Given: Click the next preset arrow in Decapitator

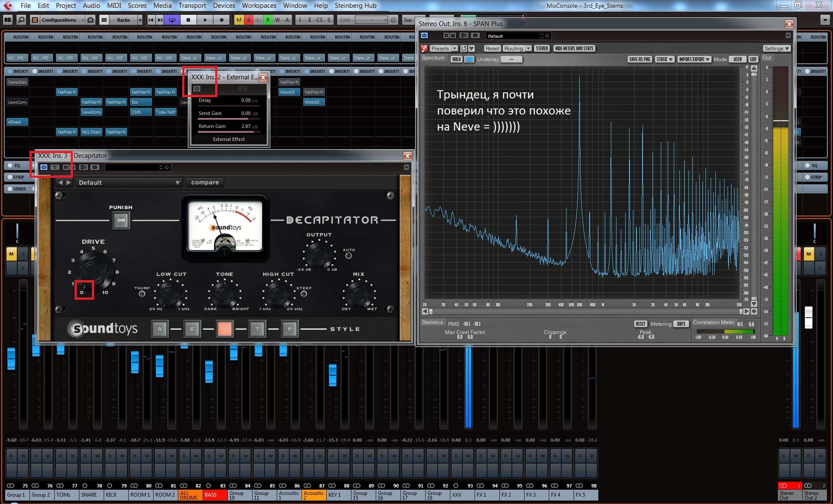Looking at the screenshot, I should point(68,183).
